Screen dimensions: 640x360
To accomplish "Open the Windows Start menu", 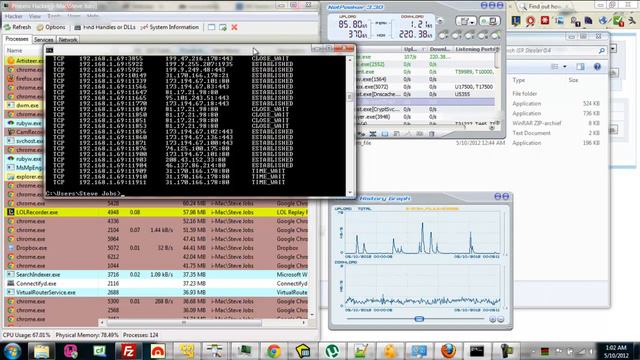I will pyautogui.click(x=12, y=351).
